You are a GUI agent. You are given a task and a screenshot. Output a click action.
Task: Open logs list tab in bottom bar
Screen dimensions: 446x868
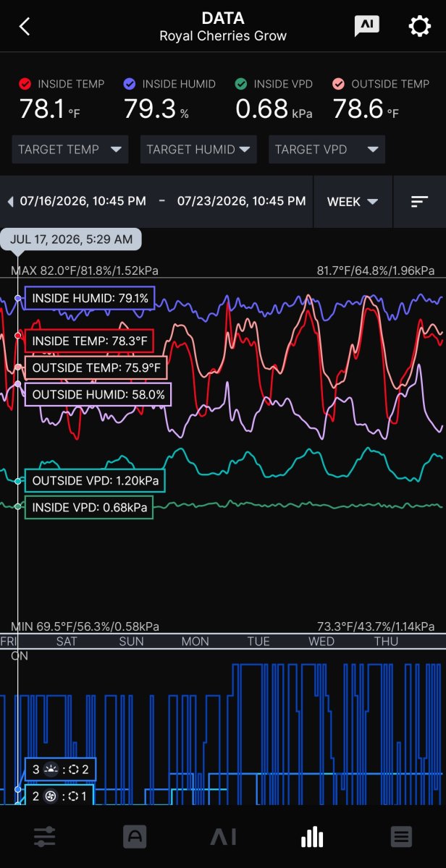[x=401, y=837]
